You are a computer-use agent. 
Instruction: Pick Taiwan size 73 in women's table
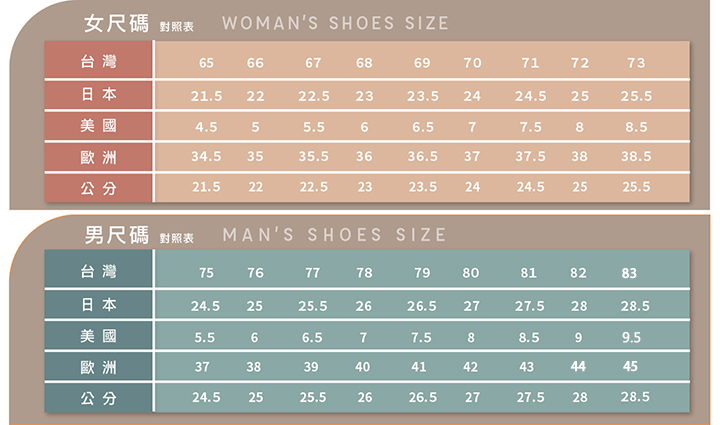[x=636, y=63]
